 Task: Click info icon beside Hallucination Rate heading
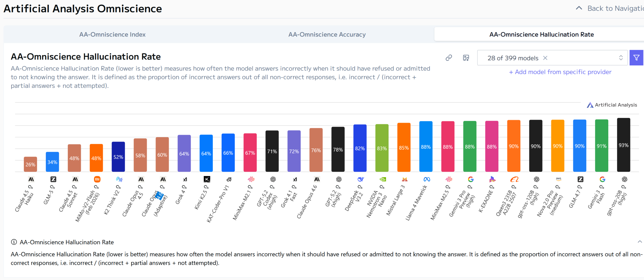14,242
